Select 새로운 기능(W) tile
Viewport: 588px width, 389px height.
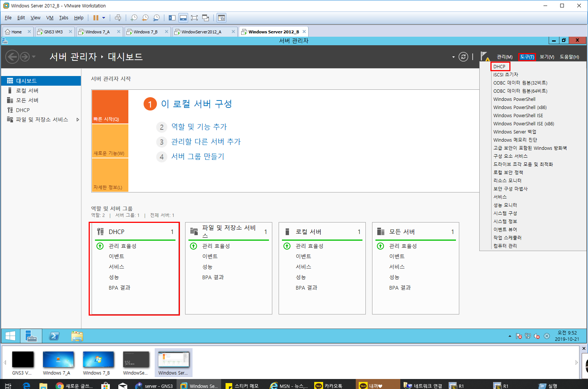point(110,141)
